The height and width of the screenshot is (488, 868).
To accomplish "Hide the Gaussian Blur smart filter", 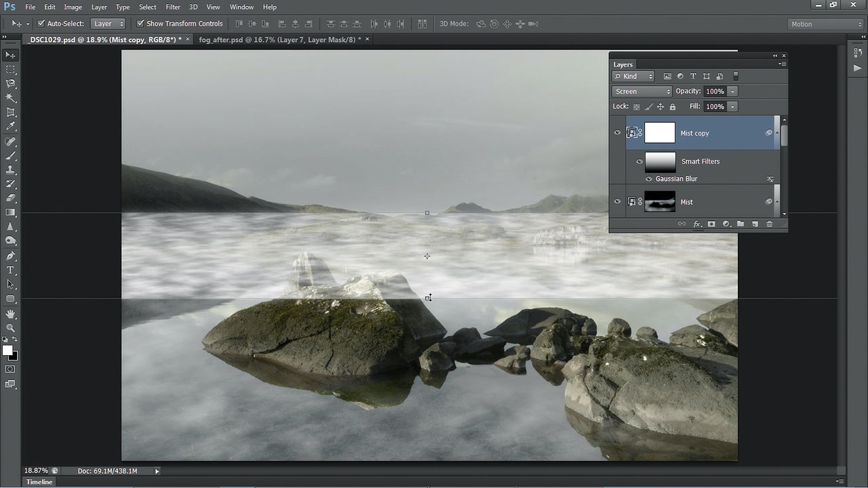I will click(x=649, y=179).
